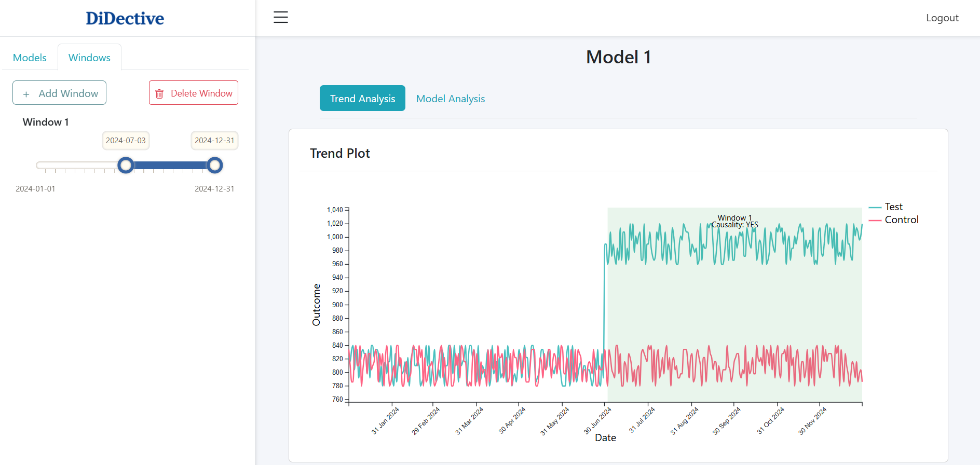Click the 29 Feb 2024 axis label
This screenshot has width=980, height=465.
pos(426,421)
